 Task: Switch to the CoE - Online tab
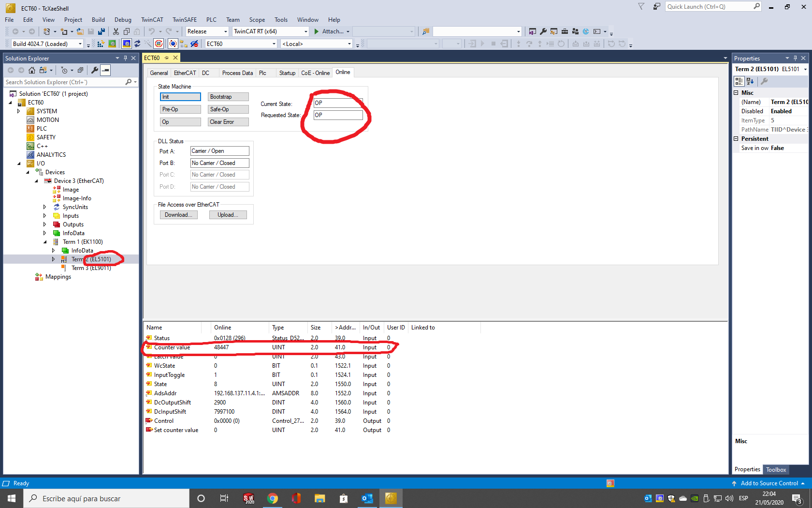click(x=315, y=73)
